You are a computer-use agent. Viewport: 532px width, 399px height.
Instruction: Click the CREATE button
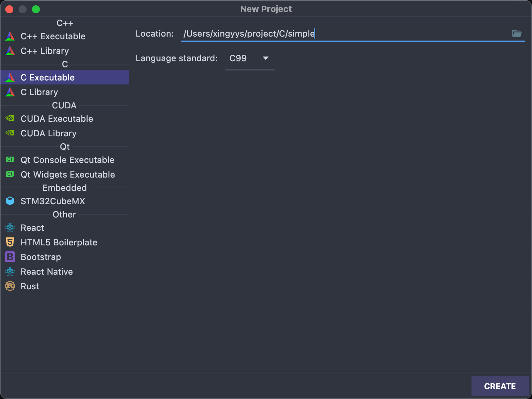tap(500, 386)
